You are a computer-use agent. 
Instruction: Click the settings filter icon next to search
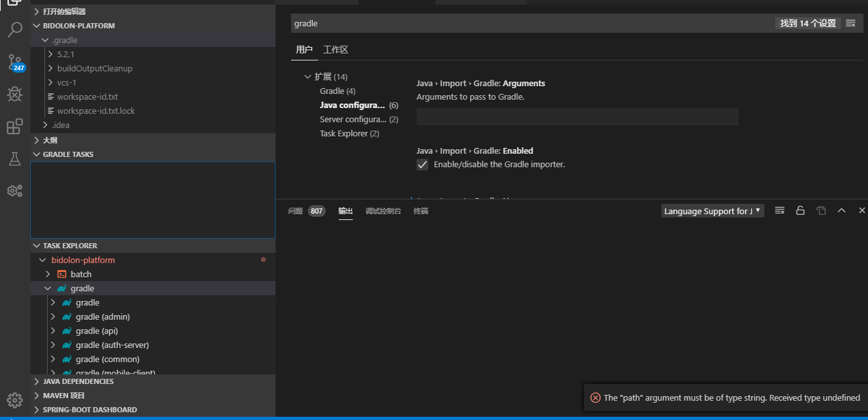tap(851, 23)
